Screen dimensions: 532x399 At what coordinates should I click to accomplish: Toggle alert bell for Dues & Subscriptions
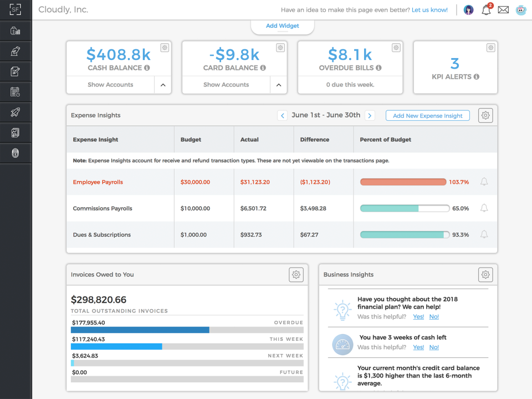click(484, 234)
